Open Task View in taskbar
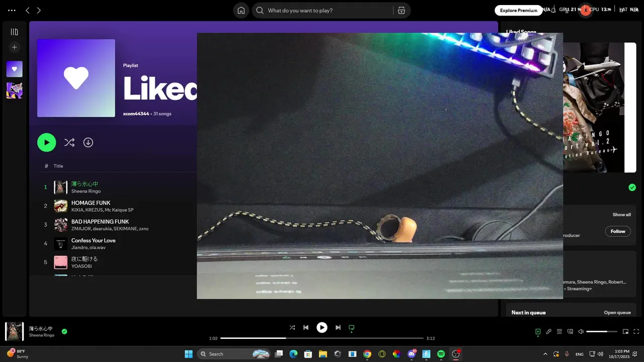This screenshot has height=362, width=644. 279,354
